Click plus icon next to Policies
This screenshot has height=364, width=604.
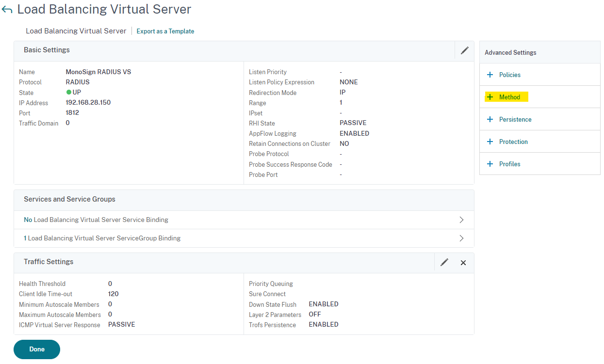click(490, 75)
